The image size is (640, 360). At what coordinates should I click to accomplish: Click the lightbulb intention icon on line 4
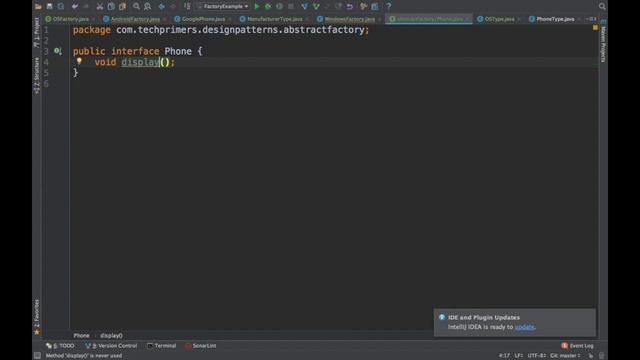pyautogui.click(x=79, y=61)
